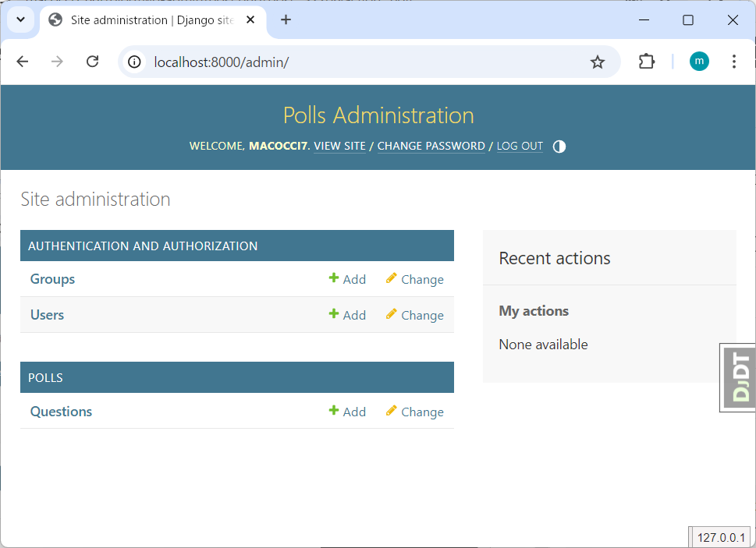Click Add next to Questions
Screen dimensions: 756x548
(x=347, y=412)
